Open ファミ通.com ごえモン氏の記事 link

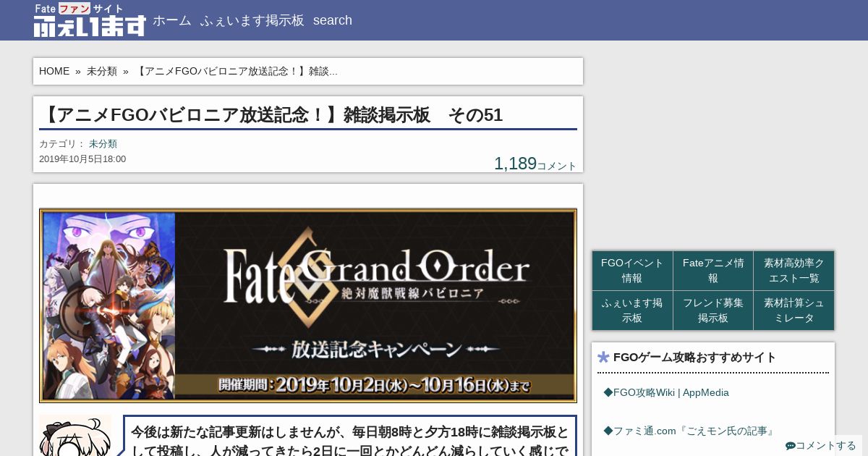(x=689, y=431)
